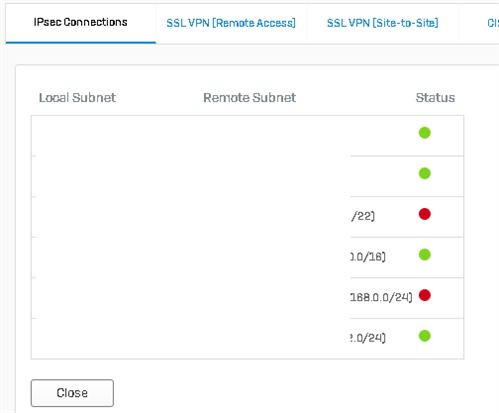Click the green status dot in the second row
499x413 pixels.
click(x=425, y=173)
